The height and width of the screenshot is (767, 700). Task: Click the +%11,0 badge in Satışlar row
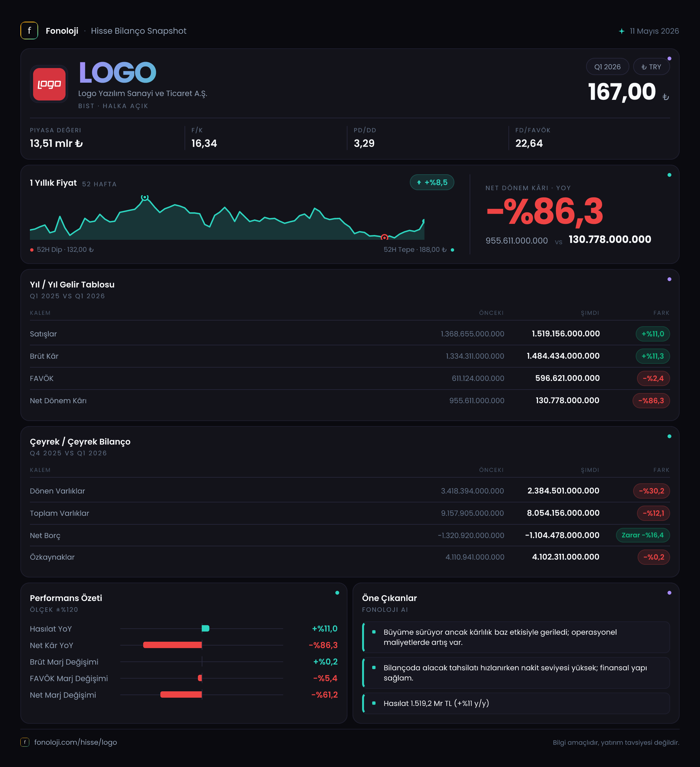(x=652, y=334)
